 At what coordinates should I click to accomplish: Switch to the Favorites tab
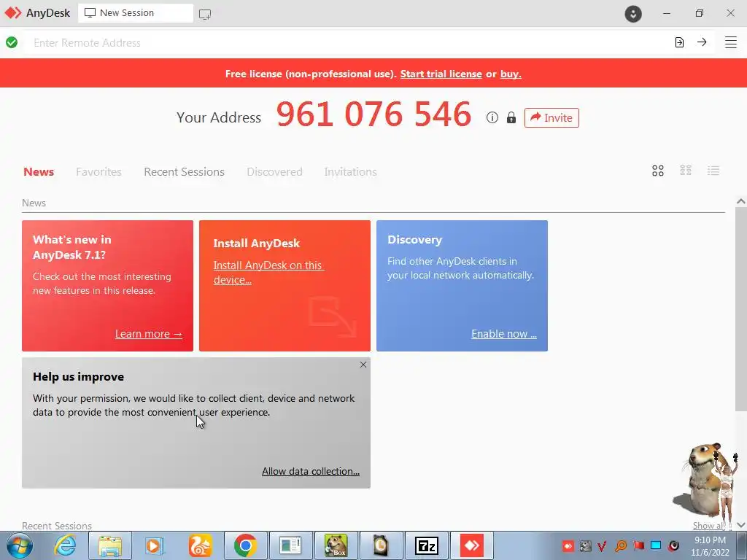click(98, 171)
